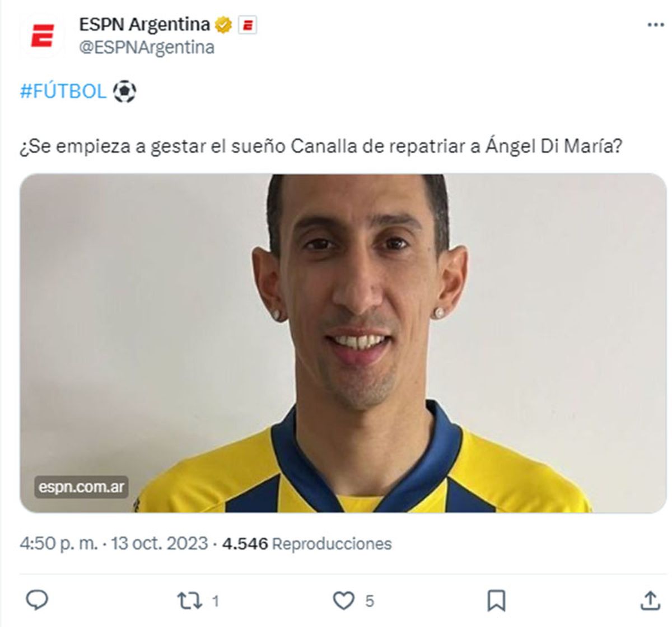Click the tweet text about Ángel Di María
The width and height of the screenshot is (672, 627).
[x=321, y=147]
